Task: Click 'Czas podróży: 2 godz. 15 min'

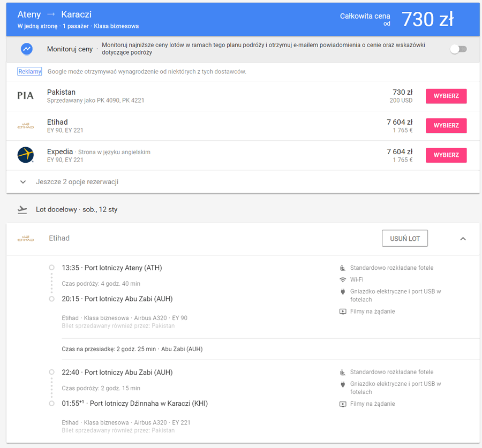Action: tap(101, 388)
